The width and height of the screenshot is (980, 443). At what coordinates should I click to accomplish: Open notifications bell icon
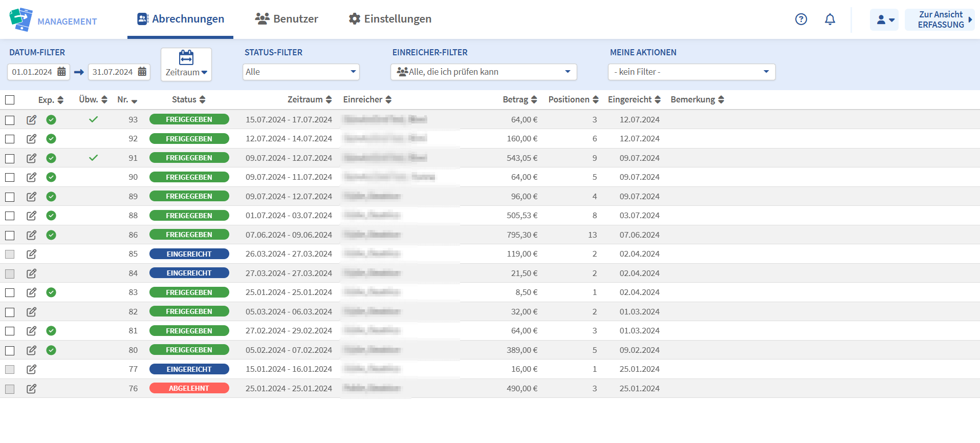point(830,19)
